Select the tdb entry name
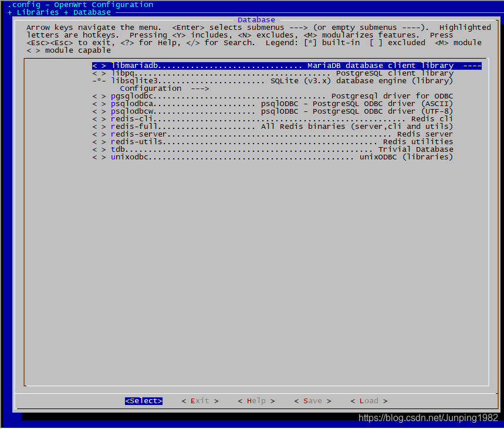Viewport: 504px width, 429px height. pyautogui.click(x=118, y=149)
